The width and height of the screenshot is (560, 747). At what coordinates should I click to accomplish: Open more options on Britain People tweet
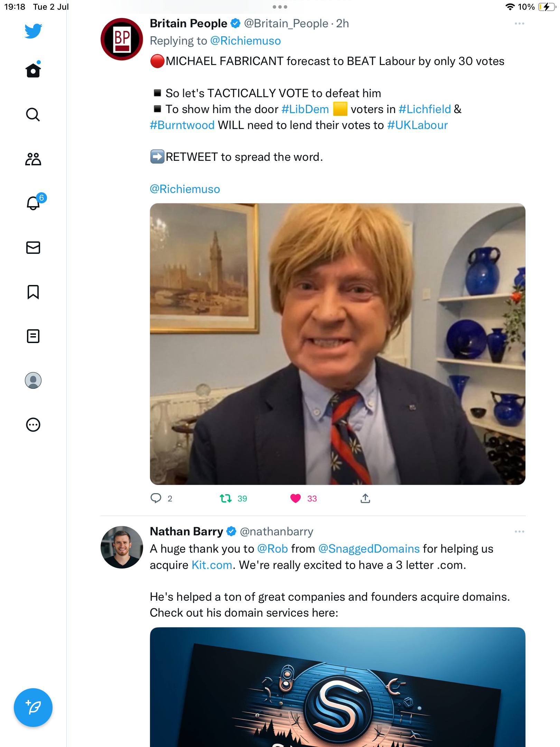[519, 24]
